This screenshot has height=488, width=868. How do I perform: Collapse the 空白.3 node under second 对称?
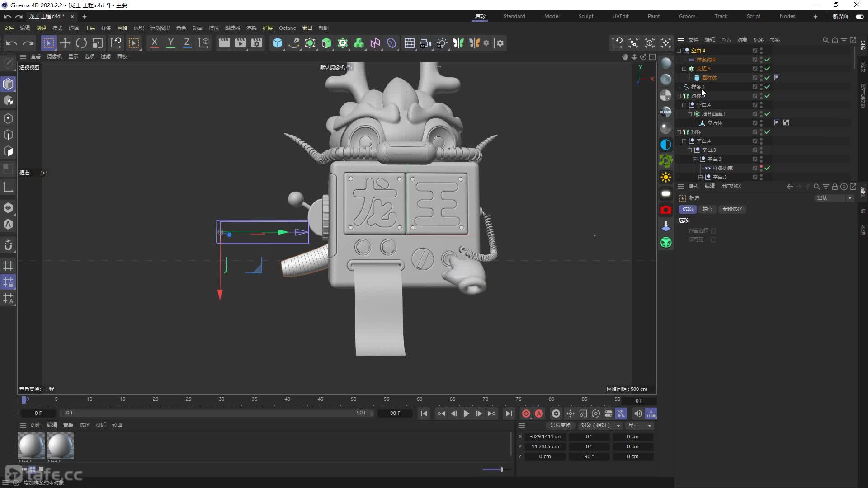(689, 150)
